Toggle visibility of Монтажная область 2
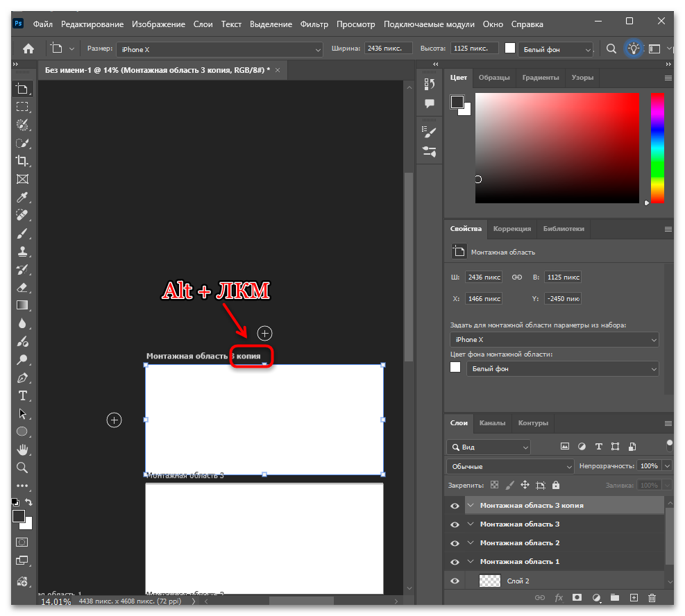685x616 pixels. pos(455,543)
